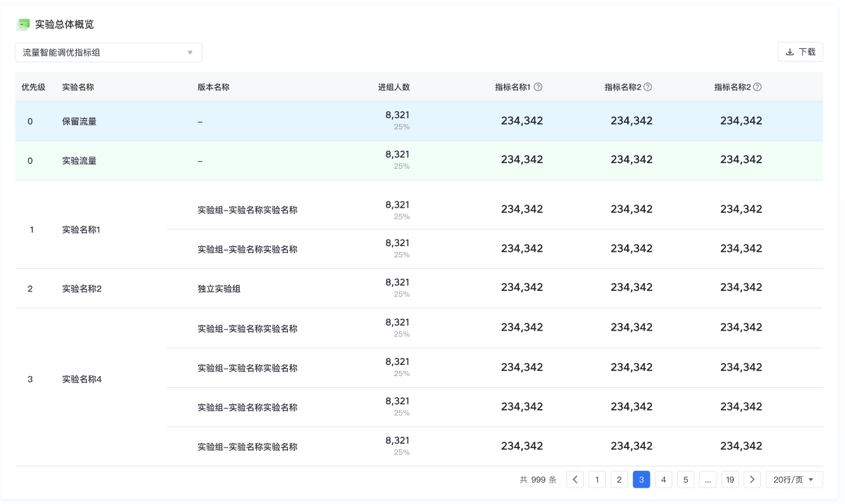Click 指标名称1 value in 独立实验组 row
Viewport: 845px width, 504px height.
point(522,288)
